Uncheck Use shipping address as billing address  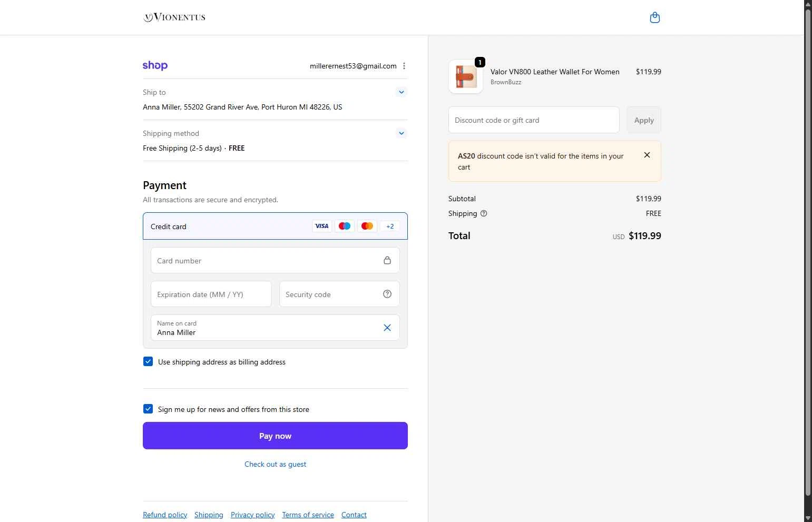click(148, 361)
